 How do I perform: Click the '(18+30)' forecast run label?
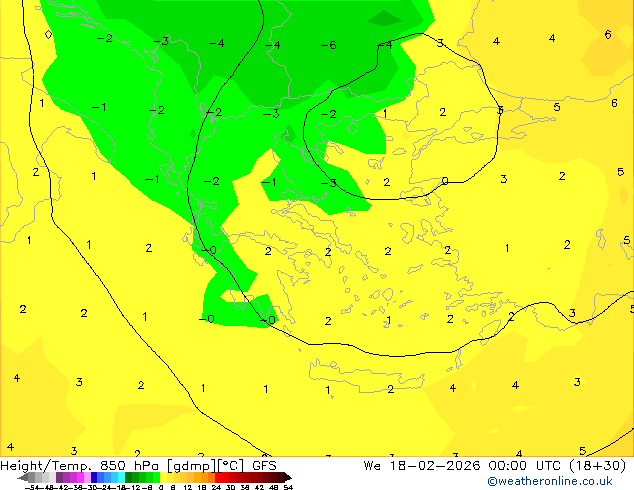coord(598,466)
